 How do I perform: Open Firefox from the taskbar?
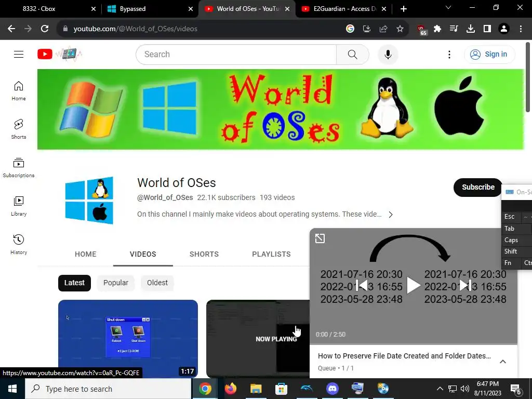[230, 389]
